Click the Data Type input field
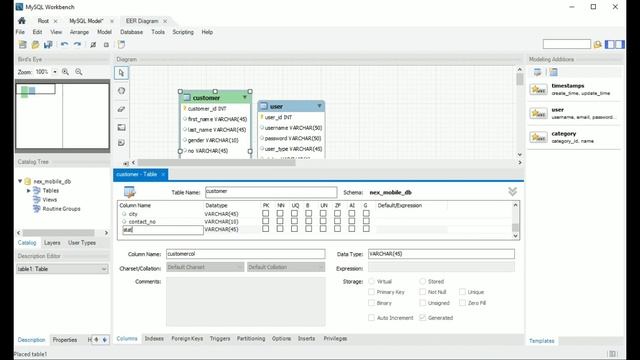This screenshot has width=640, height=360. 441,254
